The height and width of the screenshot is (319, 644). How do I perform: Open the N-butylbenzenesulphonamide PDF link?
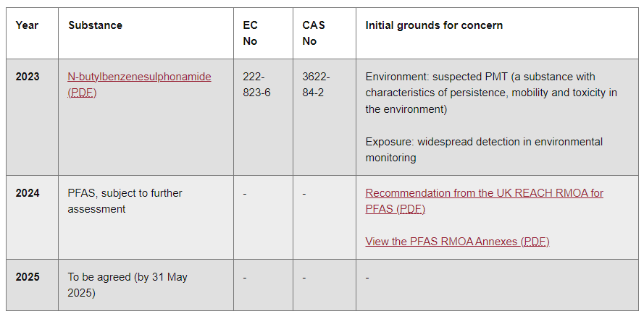tap(139, 77)
